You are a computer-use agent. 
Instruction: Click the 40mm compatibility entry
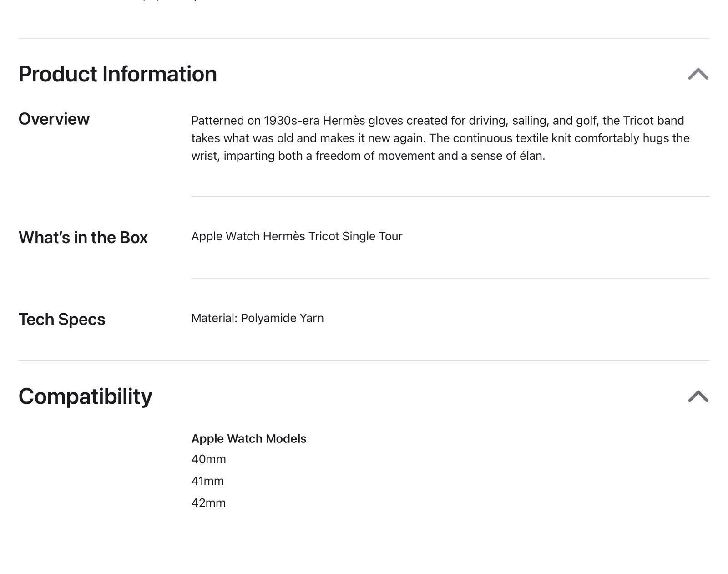(x=208, y=459)
